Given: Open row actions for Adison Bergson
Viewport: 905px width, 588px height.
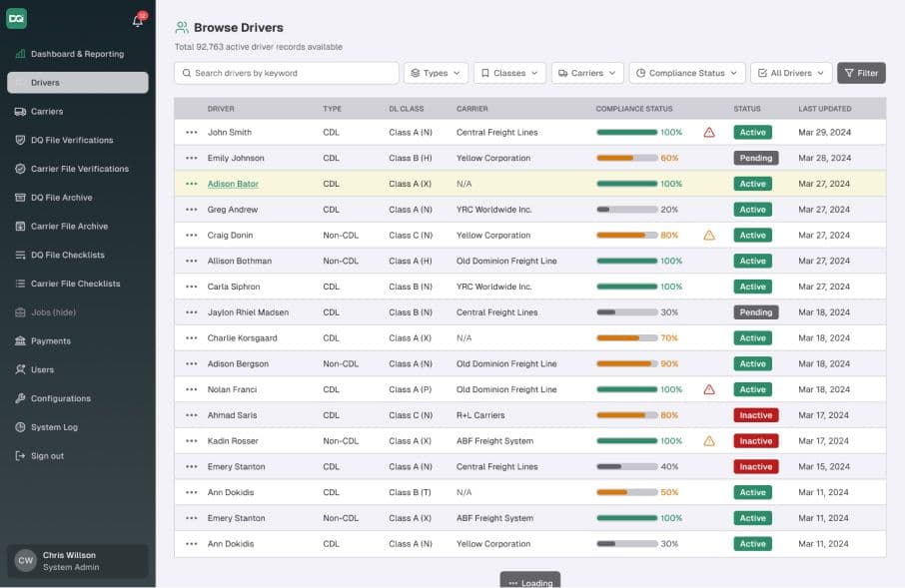Looking at the screenshot, I should pos(192,364).
